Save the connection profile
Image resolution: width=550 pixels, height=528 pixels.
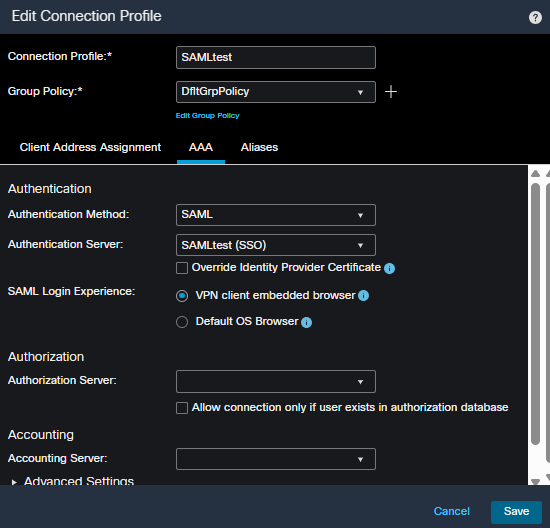516,511
